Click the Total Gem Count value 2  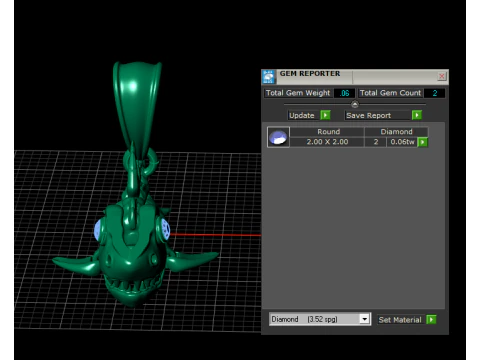pos(434,93)
